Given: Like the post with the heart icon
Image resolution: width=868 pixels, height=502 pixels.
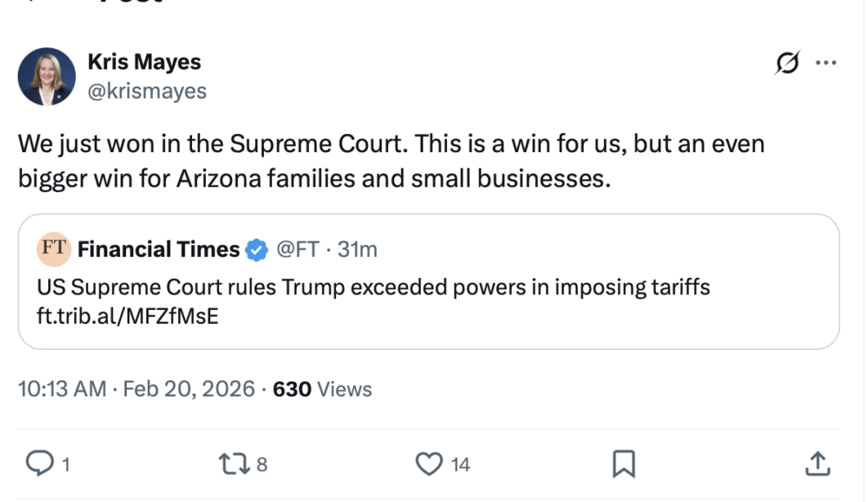Looking at the screenshot, I should [428, 464].
